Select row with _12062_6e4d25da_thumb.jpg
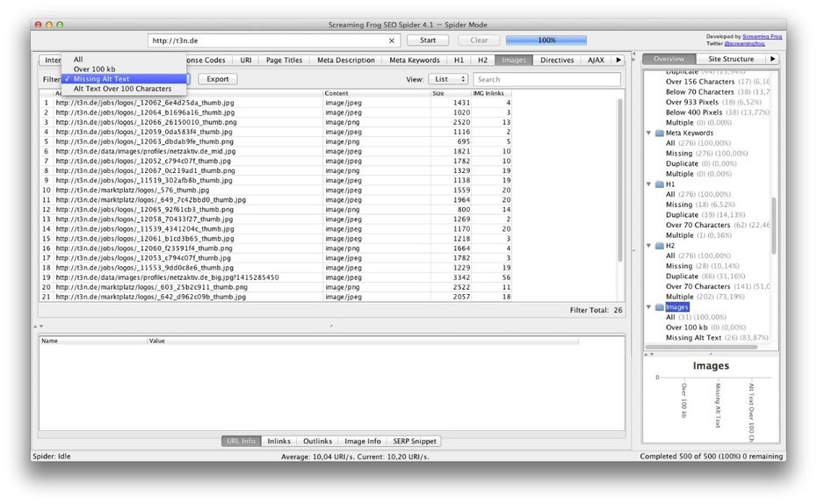The width and height of the screenshot is (817, 504). [276, 103]
